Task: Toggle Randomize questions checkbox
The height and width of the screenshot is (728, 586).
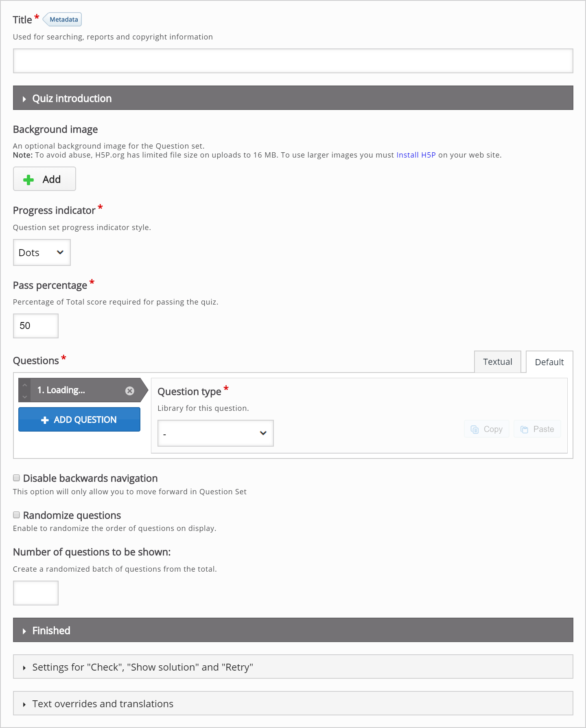Action: click(x=17, y=515)
